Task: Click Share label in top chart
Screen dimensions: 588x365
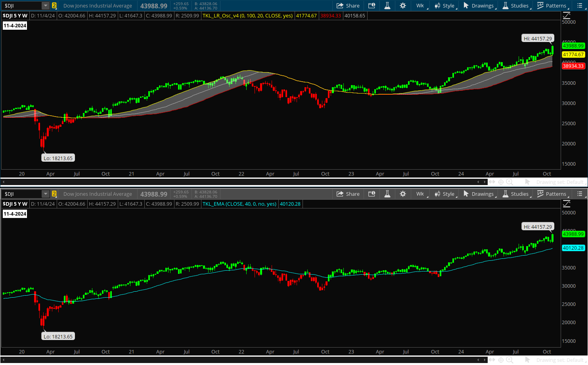Action: click(352, 6)
